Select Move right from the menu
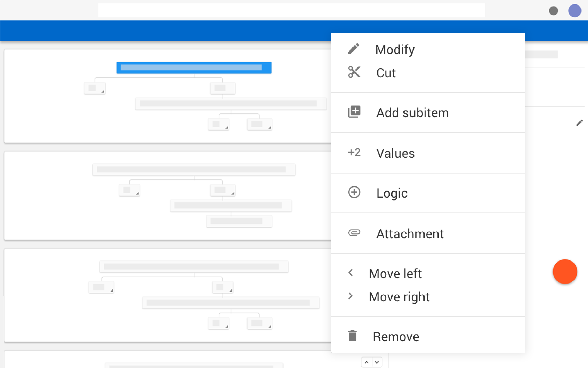Screen dimensions: 588x368 click(x=399, y=297)
